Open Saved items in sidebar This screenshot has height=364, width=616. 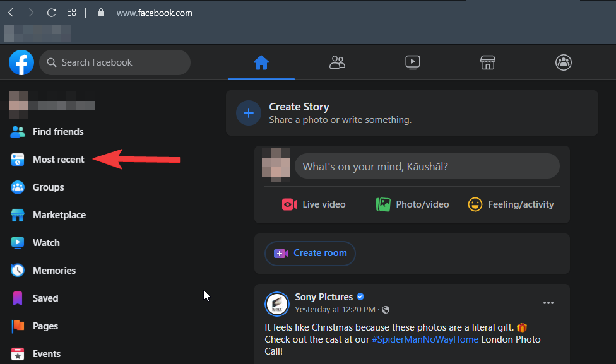tap(45, 298)
